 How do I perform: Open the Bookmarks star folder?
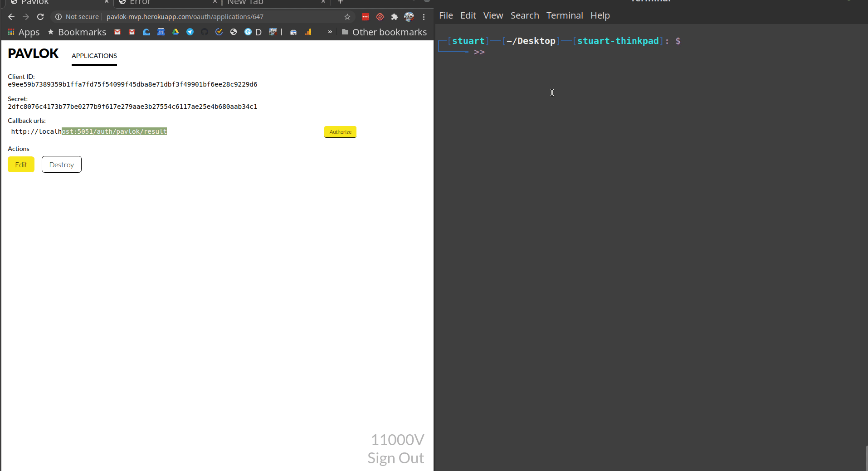point(77,32)
